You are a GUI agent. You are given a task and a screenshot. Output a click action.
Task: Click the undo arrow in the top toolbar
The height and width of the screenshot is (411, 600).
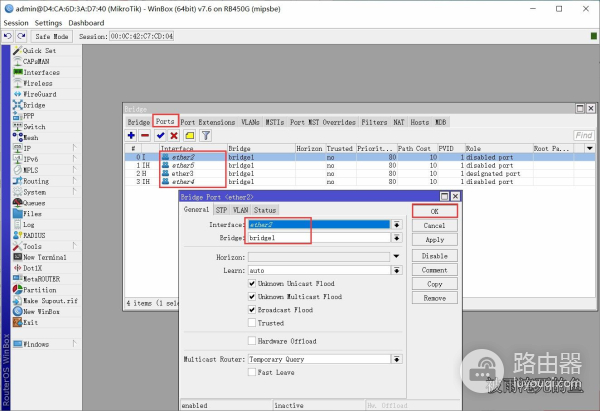(x=8, y=36)
